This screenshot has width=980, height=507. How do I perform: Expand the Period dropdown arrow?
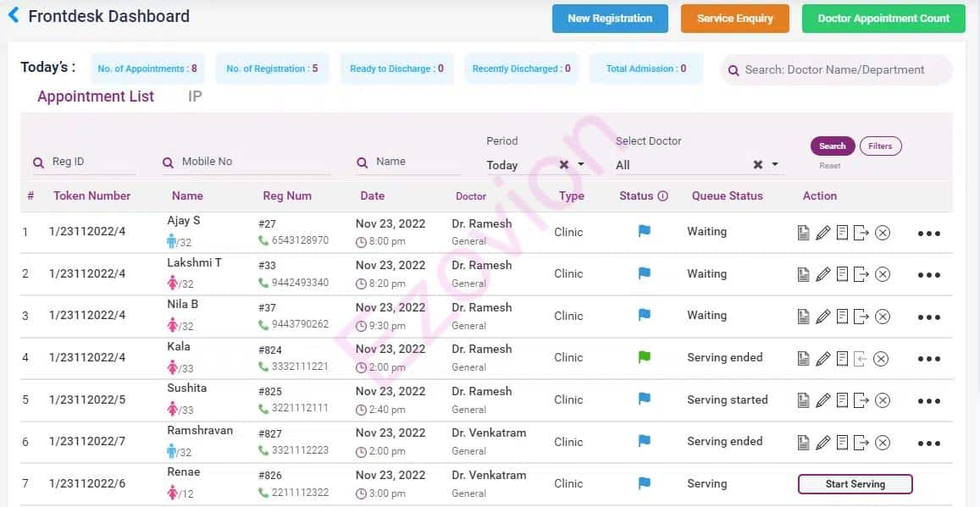581,165
